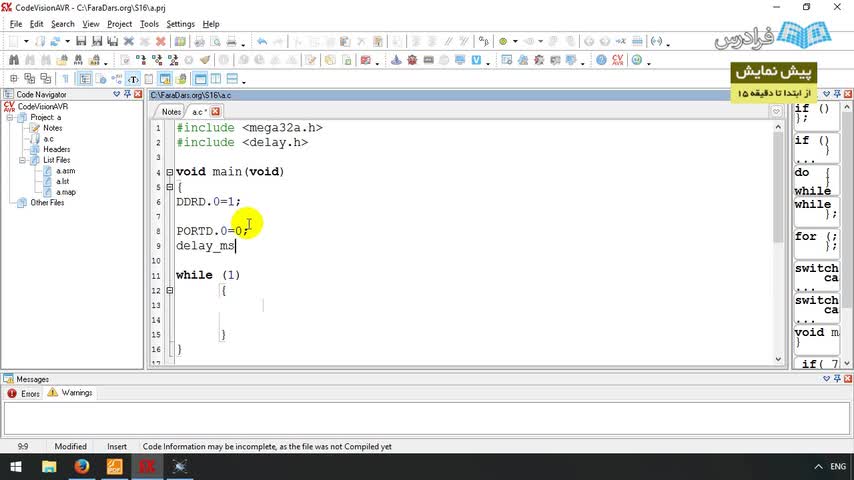Pin the Code Navigator panel
Viewport: 854px width, 480px height.
tap(127, 94)
